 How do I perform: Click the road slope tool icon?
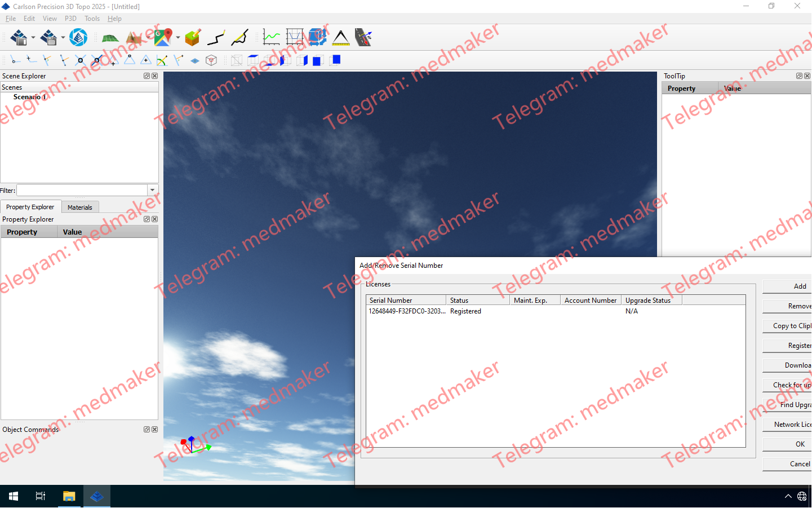click(x=363, y=38)
